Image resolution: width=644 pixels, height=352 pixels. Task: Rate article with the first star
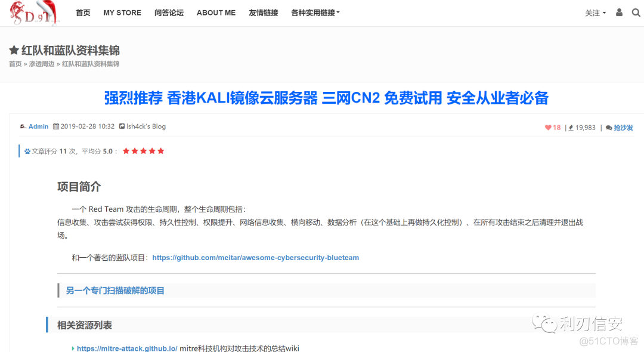[126, 151]
